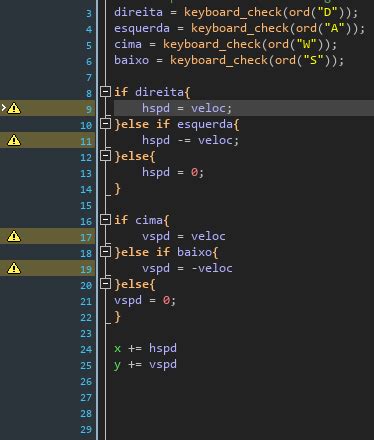Click line number 29 in the gutter

point(86,429)
